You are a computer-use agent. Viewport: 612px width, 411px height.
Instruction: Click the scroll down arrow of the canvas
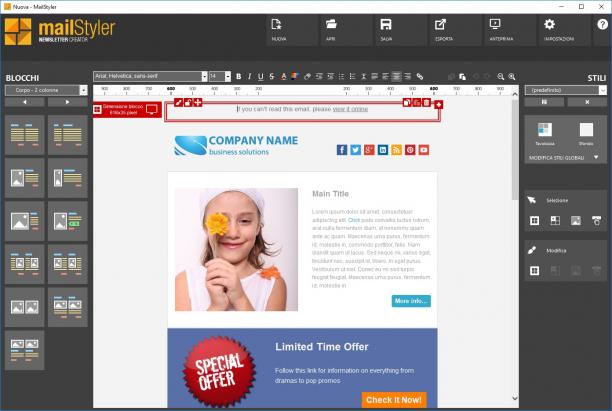click(x=515, y=398)
